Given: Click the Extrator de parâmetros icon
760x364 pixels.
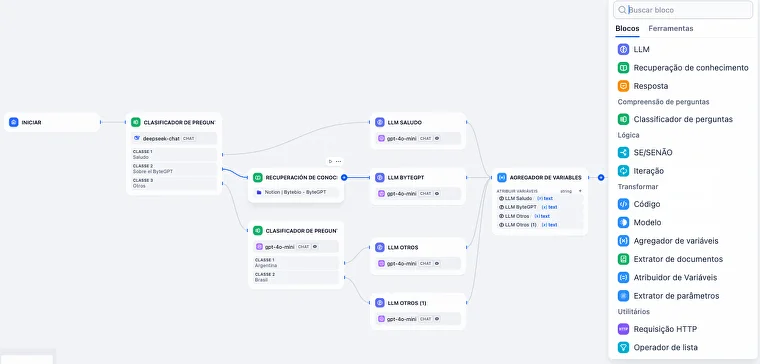Looking at the screenshot, I should [x=623, y=296].
